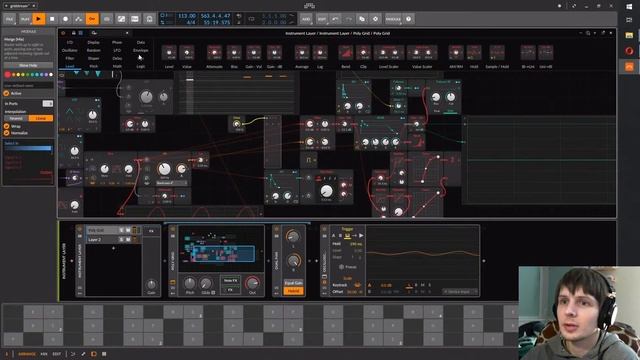Open the Windows Start button
This screenshot has width=640, height=360.
click(x=629, y=7)
